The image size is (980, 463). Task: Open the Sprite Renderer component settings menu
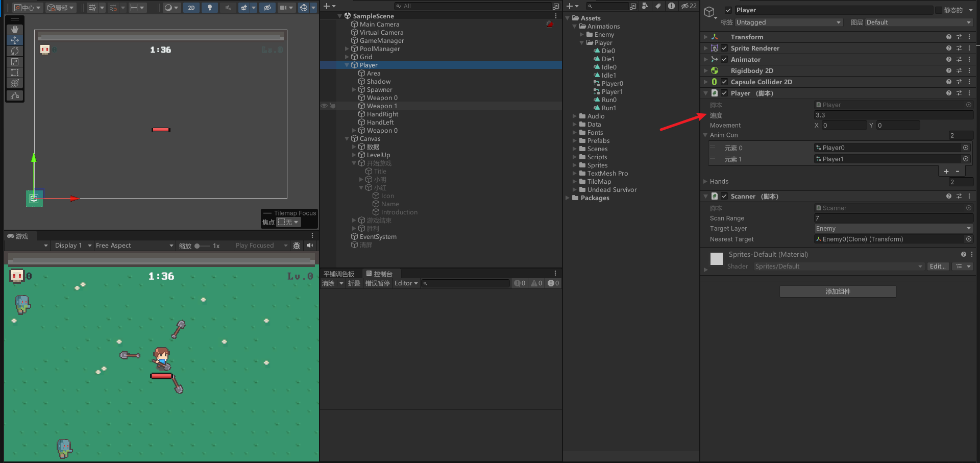(970, 48)
